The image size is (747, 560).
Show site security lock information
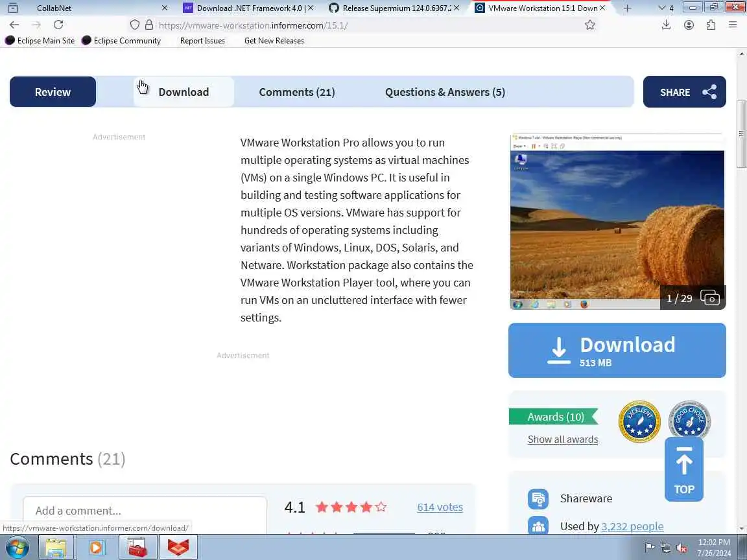point(149,25)
